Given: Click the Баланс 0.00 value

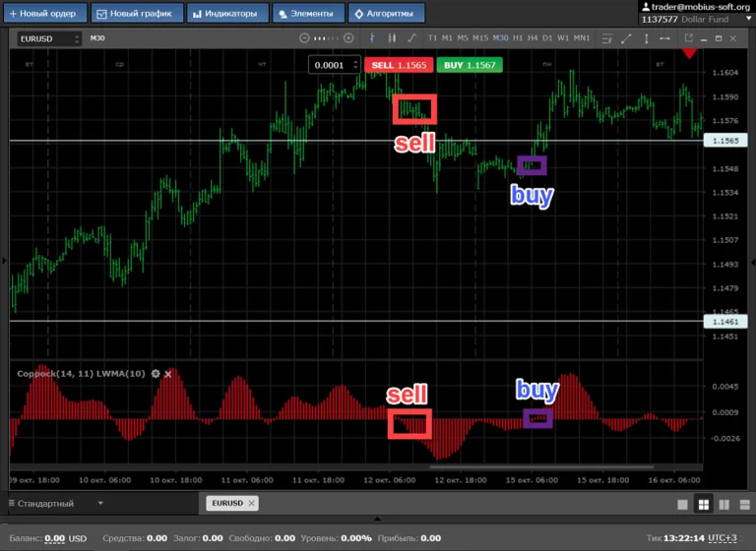Looking at the screenshot, I should tap(54, 538).
